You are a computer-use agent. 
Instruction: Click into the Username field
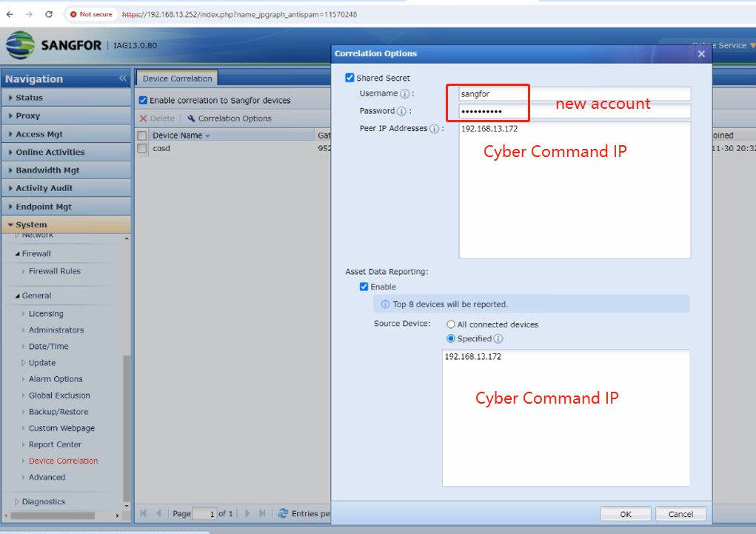[575, 93]
